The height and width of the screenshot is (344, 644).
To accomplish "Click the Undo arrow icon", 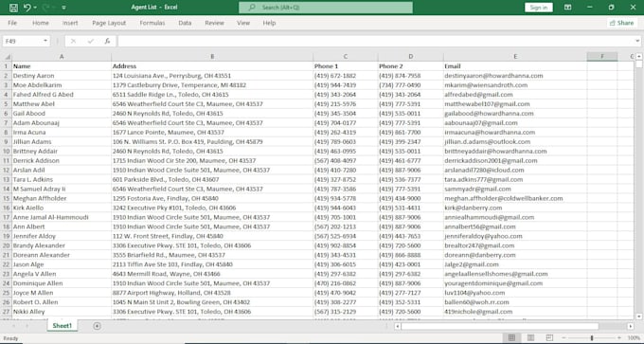I will [27, 8].
